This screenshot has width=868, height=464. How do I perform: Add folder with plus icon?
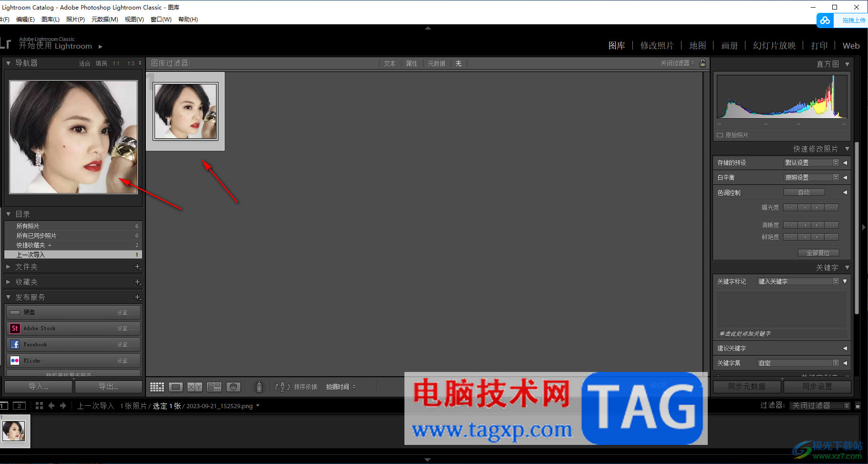point(138,267)
